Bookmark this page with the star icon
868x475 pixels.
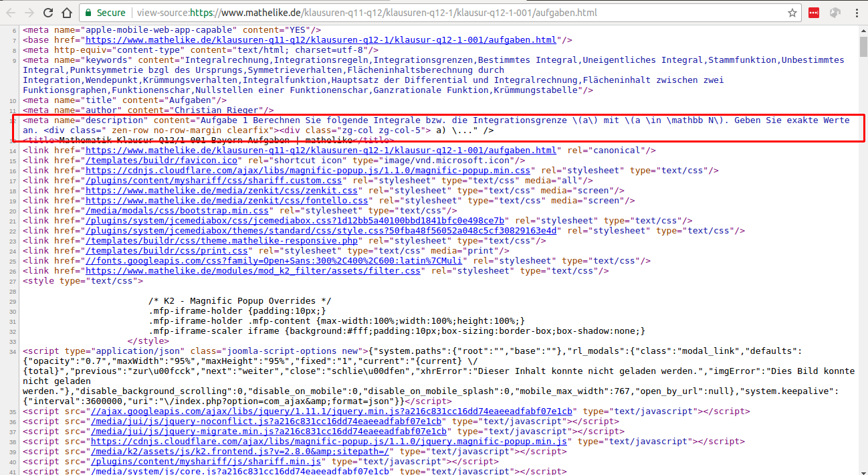click(792, 13)
